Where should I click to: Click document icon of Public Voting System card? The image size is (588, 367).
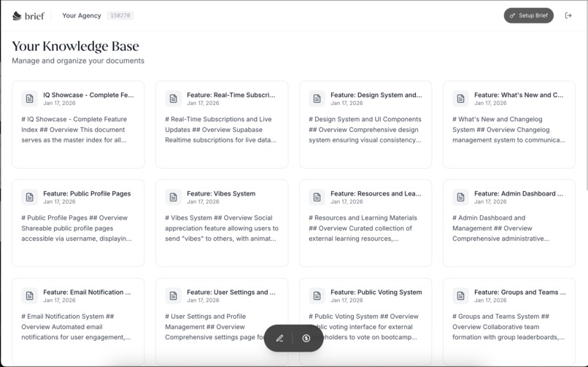317,295
